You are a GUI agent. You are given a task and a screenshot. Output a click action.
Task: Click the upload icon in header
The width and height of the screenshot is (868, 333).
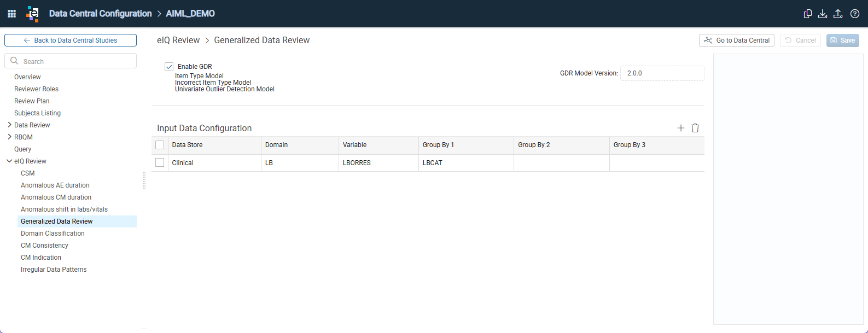[838, 14]
